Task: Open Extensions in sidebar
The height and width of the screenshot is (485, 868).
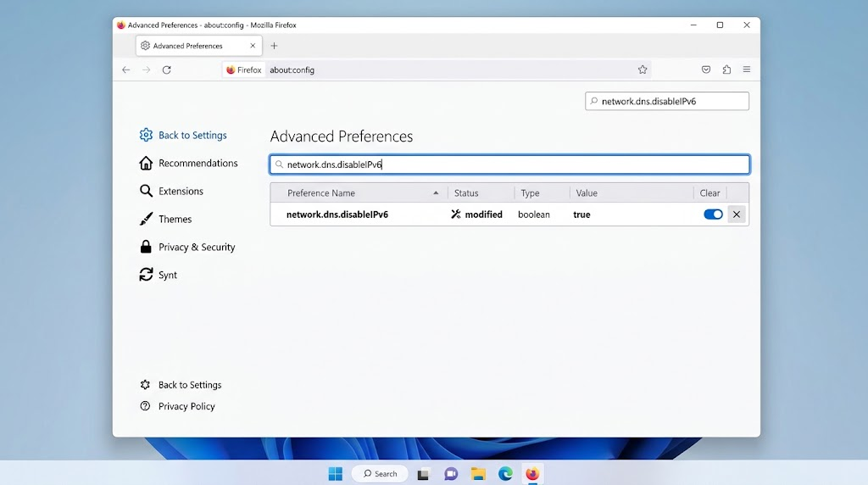Action: click(171, 191)
